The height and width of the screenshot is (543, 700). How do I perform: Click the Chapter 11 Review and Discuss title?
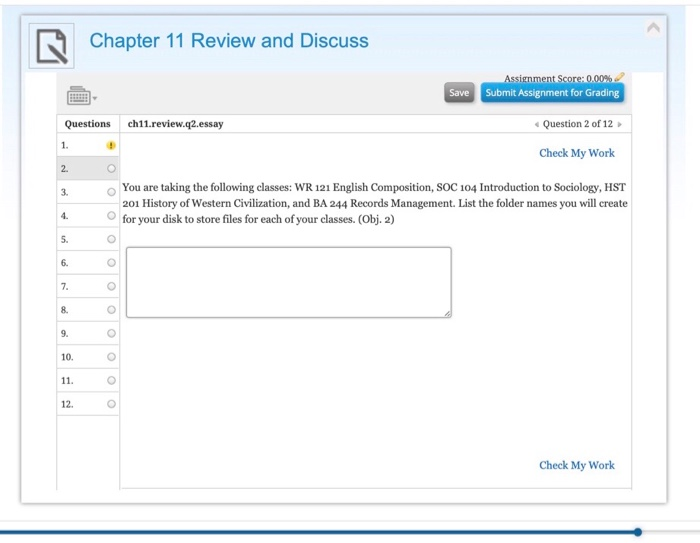click(x=229, y=41)
